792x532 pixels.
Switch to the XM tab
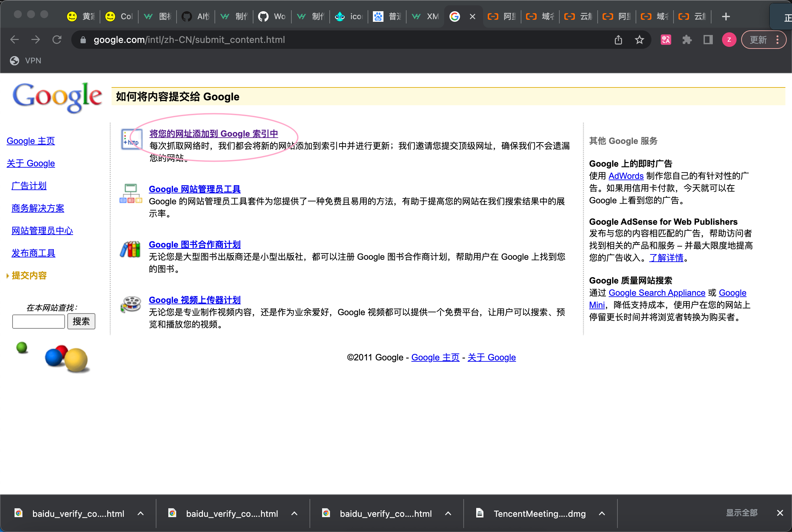point(426,16)
